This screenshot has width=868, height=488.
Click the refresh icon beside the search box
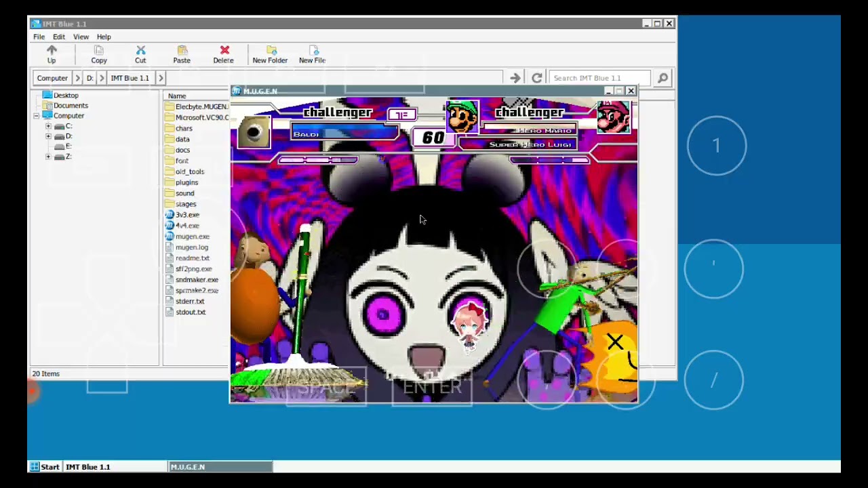point(536,78)
